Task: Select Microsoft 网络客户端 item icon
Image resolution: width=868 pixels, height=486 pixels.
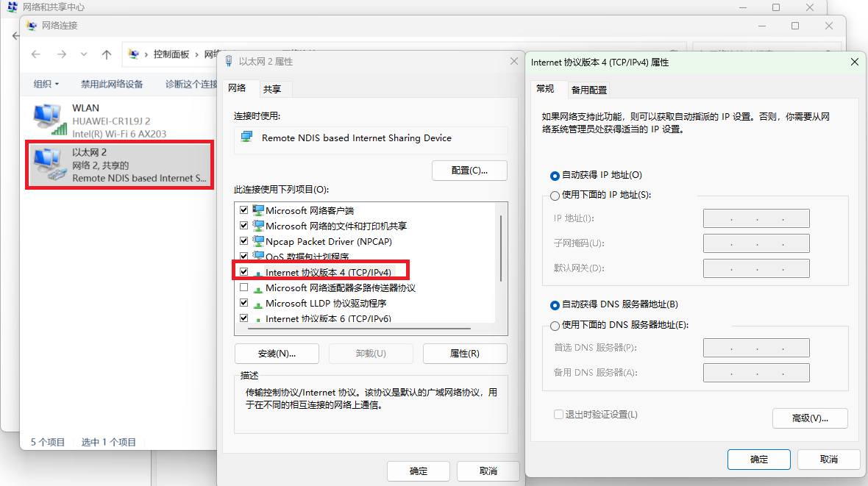Action: [258, 210]
